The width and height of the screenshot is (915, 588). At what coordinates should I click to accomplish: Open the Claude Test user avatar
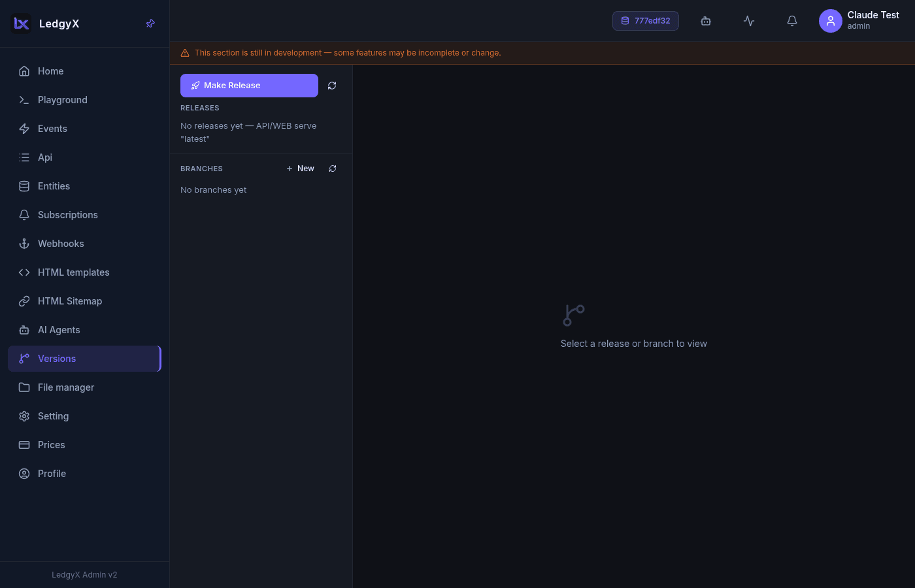click(831, 21)
